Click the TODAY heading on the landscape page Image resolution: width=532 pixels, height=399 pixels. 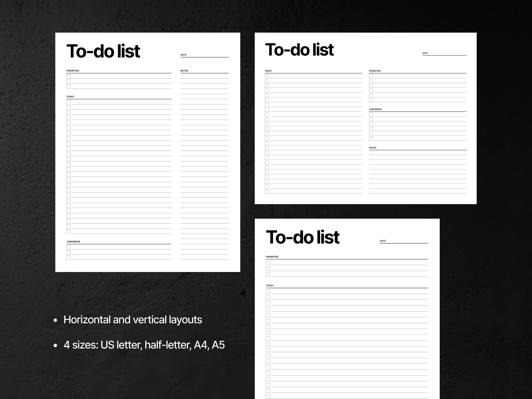pos(268,71)
